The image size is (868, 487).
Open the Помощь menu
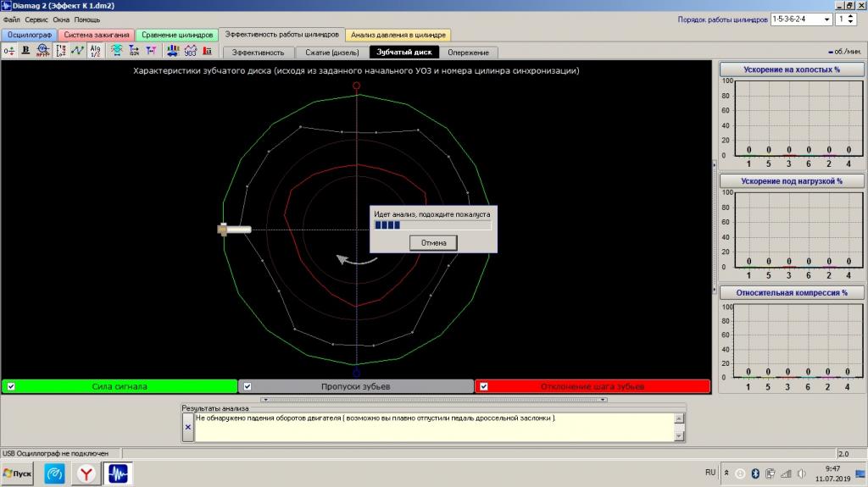87,19
